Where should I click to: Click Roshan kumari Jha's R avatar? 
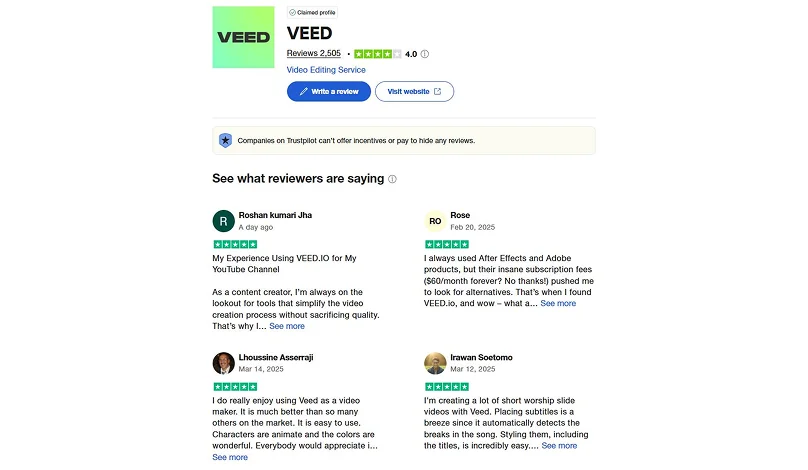(224, 221)
